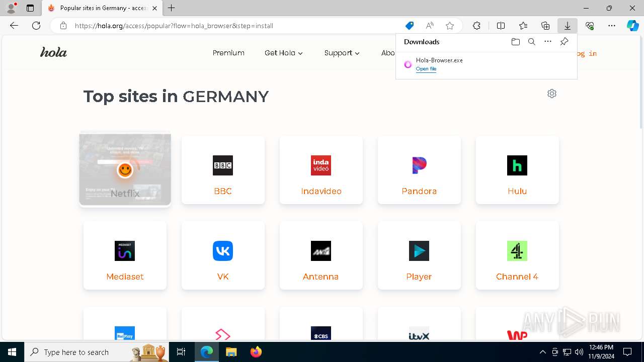
Task: Open File Explorer from taskbar
Action: (231, 352)
